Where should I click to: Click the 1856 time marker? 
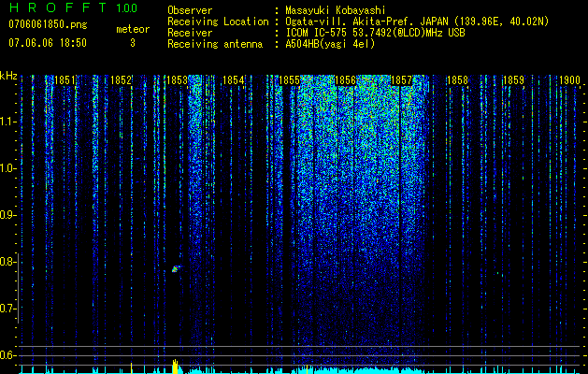[345, 80]
